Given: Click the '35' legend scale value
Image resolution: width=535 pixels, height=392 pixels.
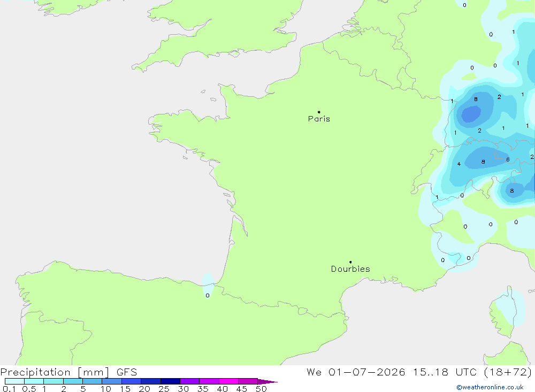Looking at the screenshot, I should [203, 389].
